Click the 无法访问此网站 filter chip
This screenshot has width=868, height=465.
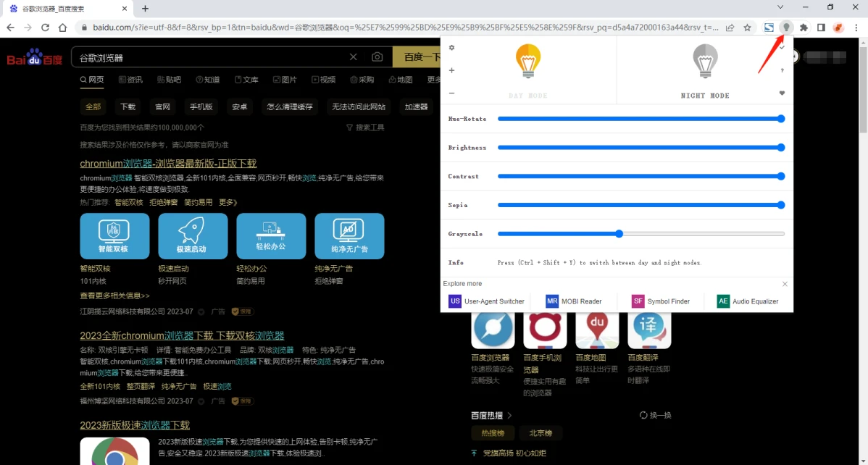coord(359,107)
